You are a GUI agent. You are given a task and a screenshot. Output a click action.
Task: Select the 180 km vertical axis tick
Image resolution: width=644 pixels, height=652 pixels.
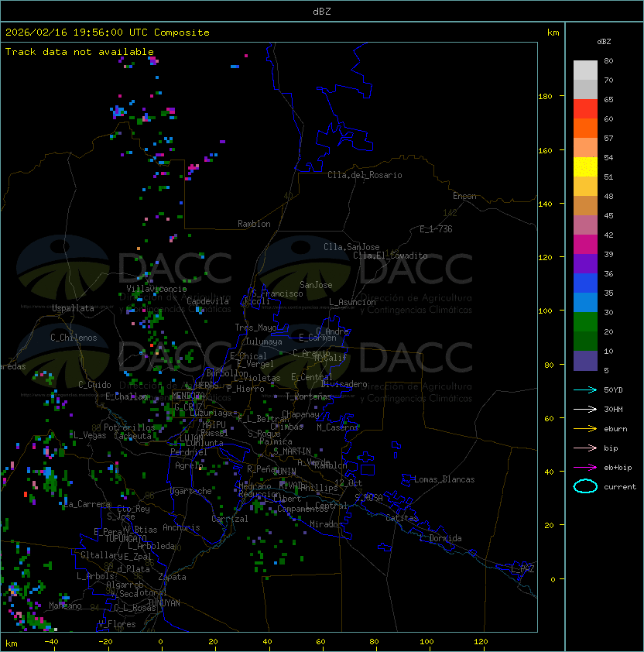(545, 96)
